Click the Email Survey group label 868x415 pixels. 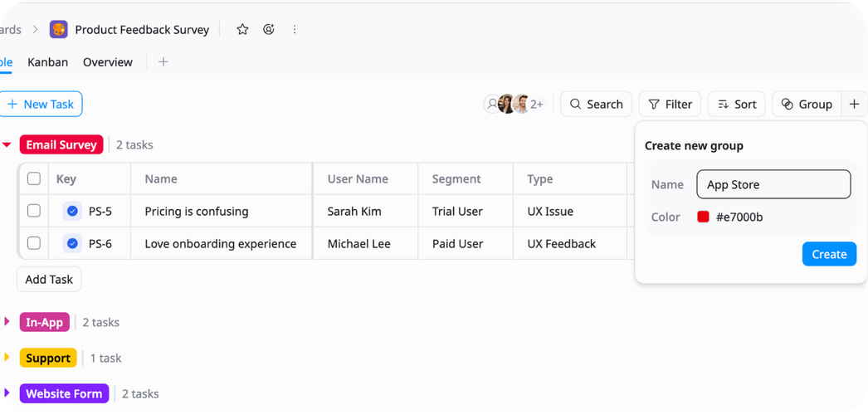tap(61, 145)
